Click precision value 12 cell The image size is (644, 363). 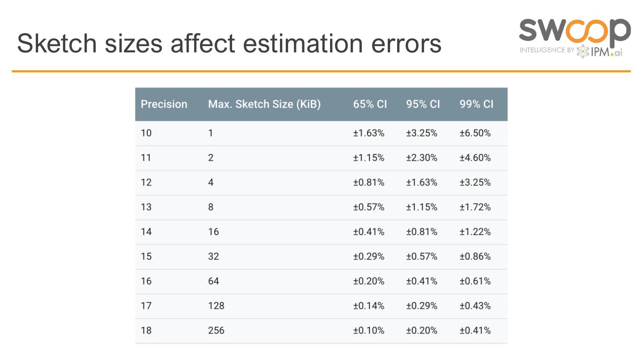[146, 182]
